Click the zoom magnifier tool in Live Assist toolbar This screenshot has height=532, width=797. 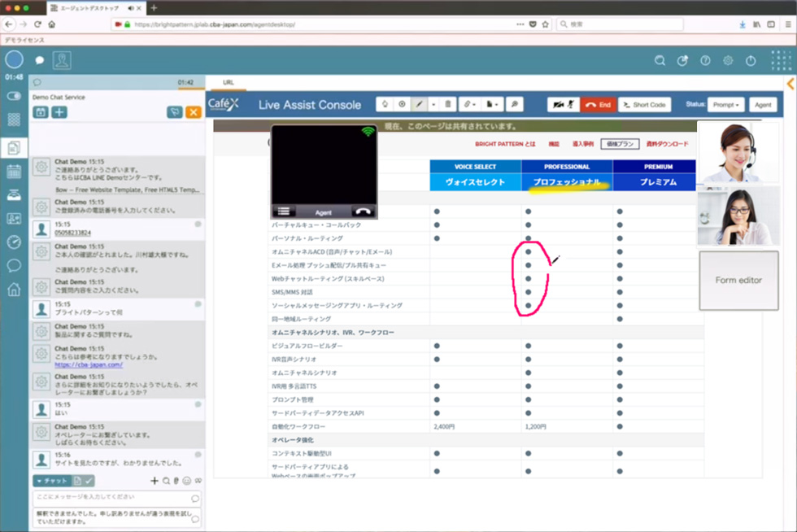pos(513,105)
